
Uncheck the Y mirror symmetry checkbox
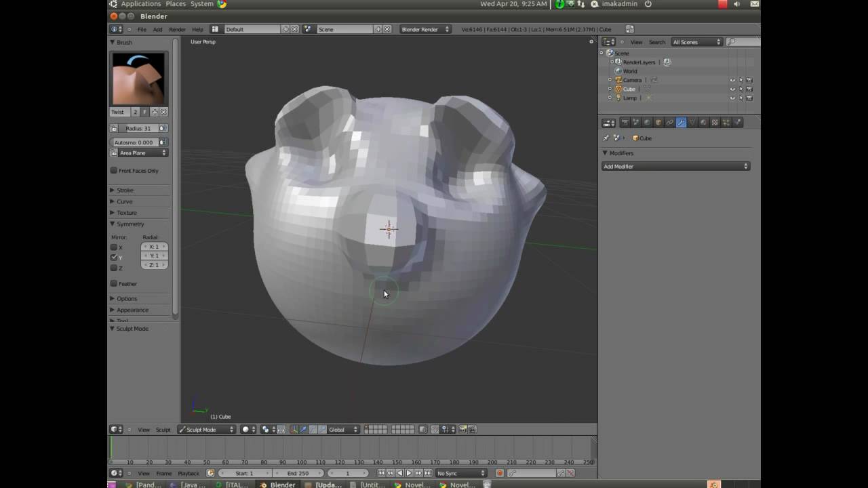coord(114,258)
